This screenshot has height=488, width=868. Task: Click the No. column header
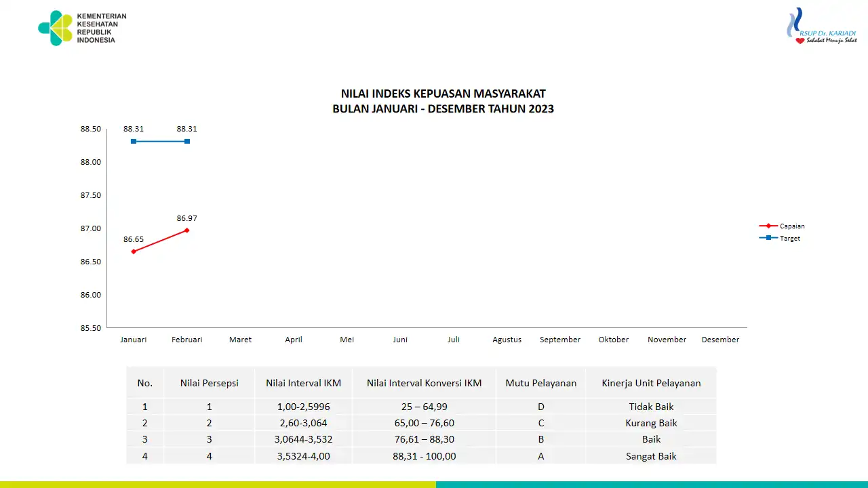(x=145, y=383)
